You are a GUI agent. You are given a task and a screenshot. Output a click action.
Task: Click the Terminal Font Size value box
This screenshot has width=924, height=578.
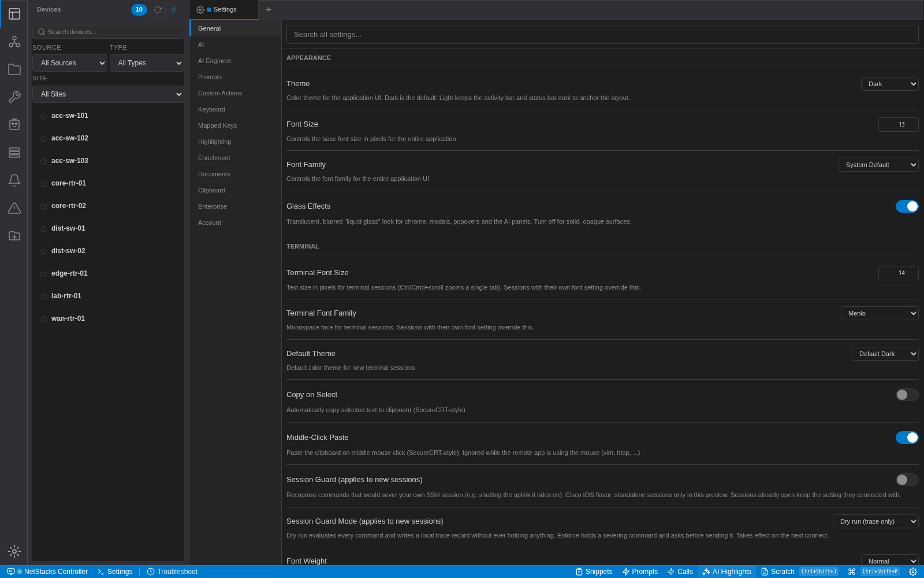tap(899, 273)
